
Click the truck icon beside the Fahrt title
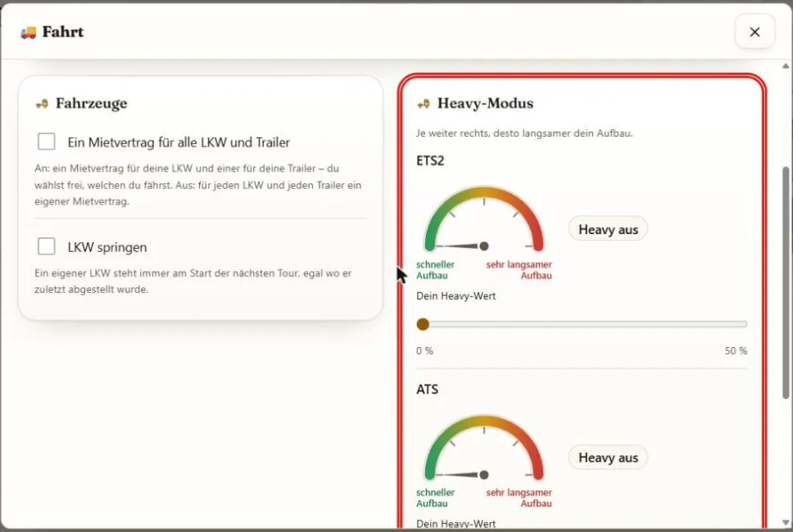pyautogui.click(x=29, y=33)
